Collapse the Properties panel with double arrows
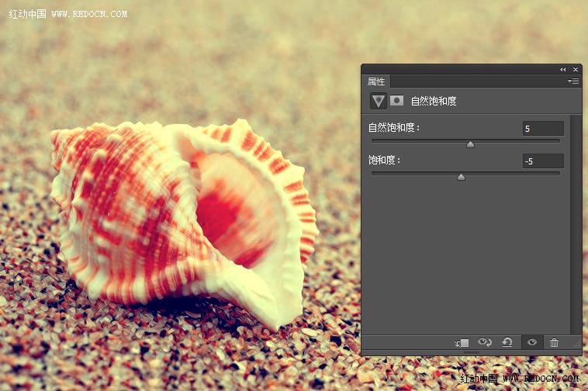The height and width of the screenshot is (391, 588). coord(562,69)
